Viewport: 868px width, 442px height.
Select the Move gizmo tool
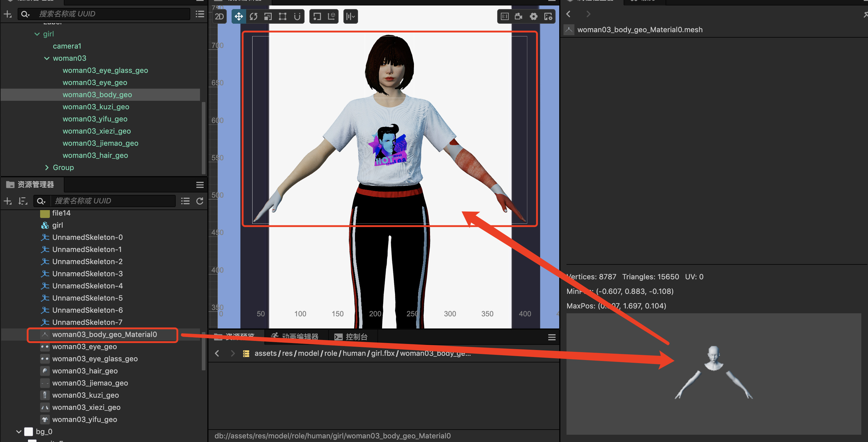(x=239, y=16)
